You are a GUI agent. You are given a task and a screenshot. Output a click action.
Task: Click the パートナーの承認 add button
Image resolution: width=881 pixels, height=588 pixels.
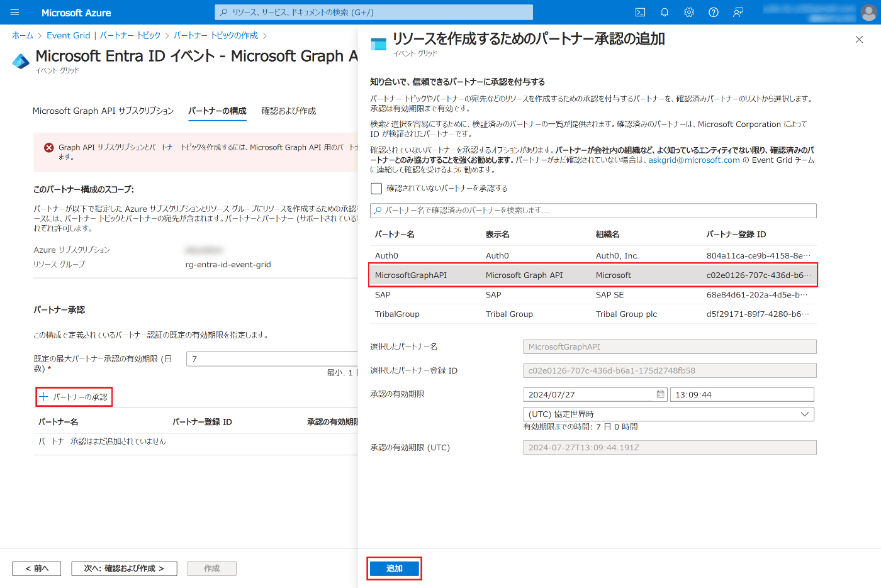tap(74, 397)
